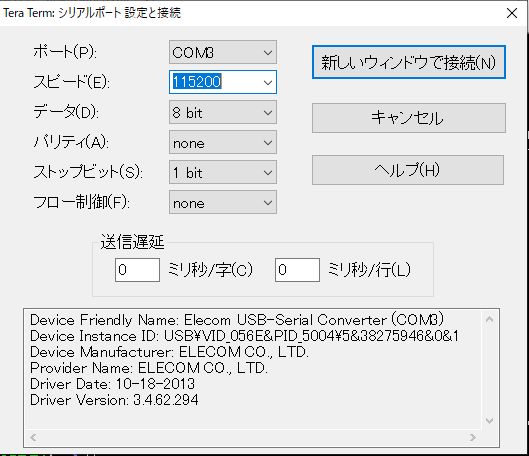Click the scroll left arrow in device info
The width and height of the screenshot is (529, 456).
[x=33, y=437]
